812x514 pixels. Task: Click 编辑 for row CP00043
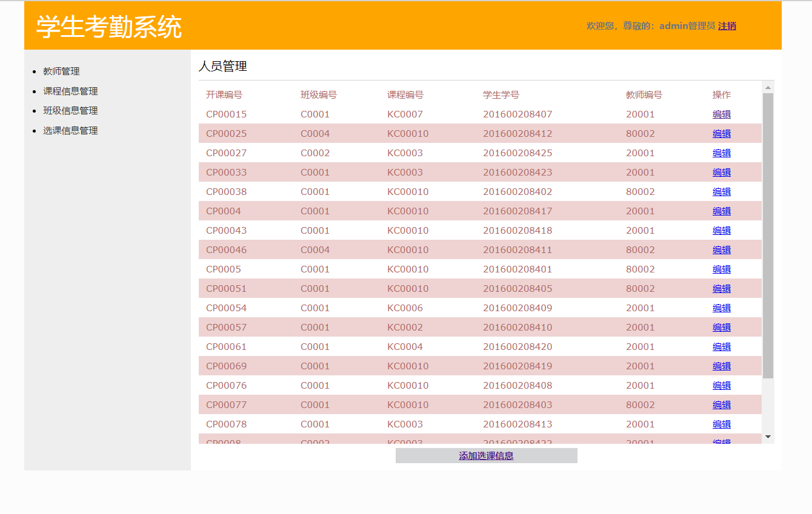pyautogui.click(x=722, y=231)
